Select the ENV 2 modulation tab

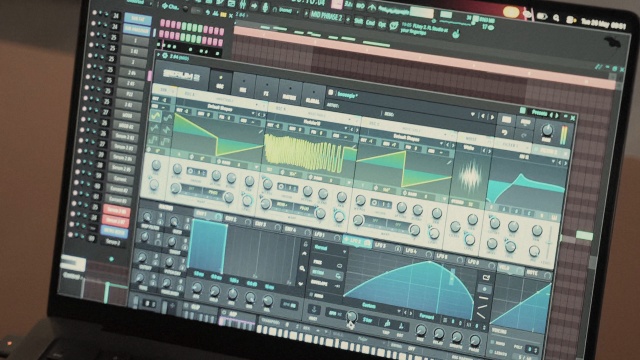pos(238,220)
